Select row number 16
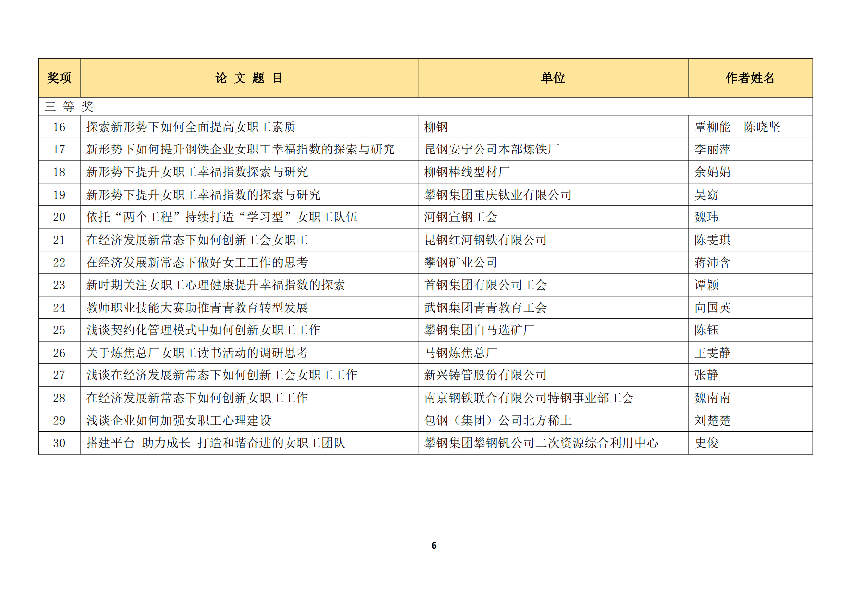The height and width of the screenshot is (614, 868). point(59,127)
